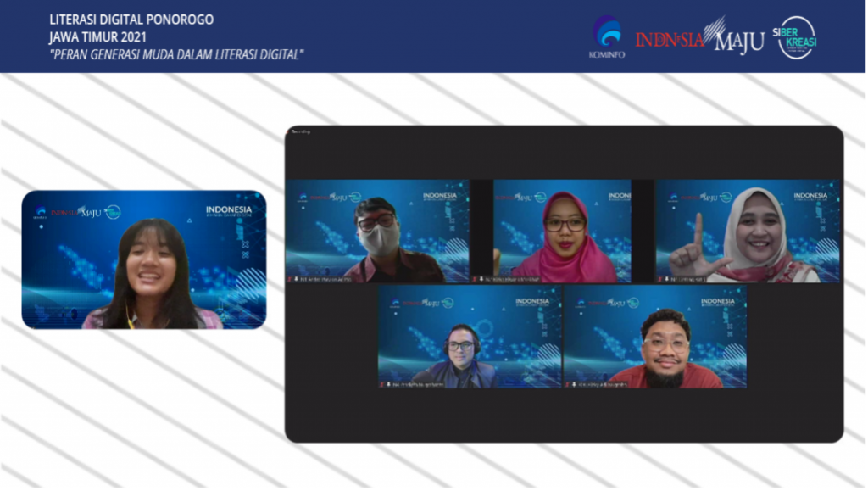Select video tile of woman raising her finger
The width and height of the screenshot is (868, 491).
(x=748, y=231)
